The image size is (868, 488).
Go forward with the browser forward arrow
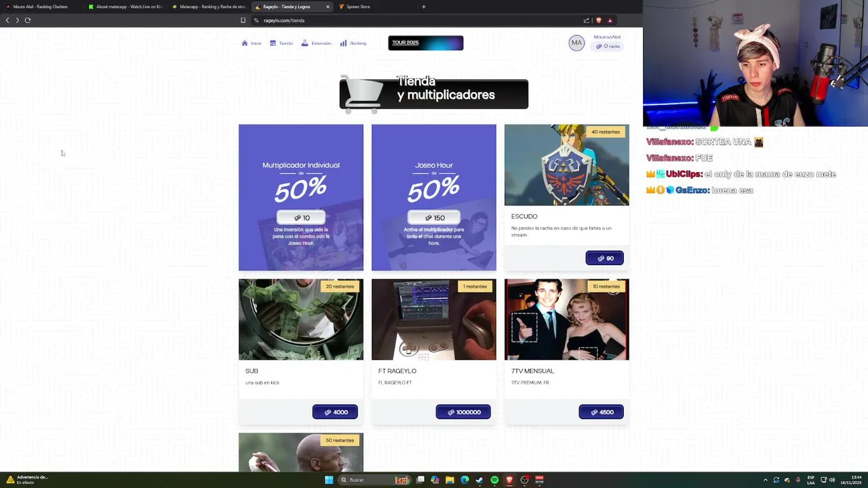(18, 20)
